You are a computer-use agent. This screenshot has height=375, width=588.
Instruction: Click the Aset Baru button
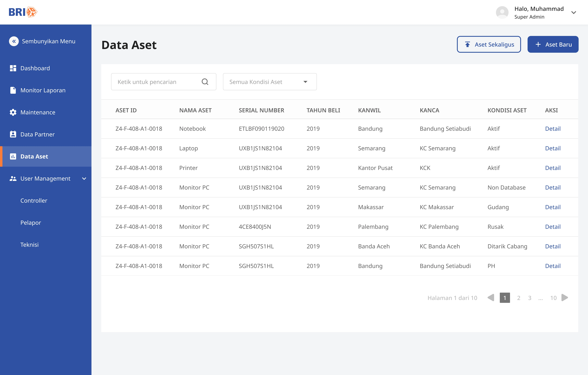(x=553, y=44)
